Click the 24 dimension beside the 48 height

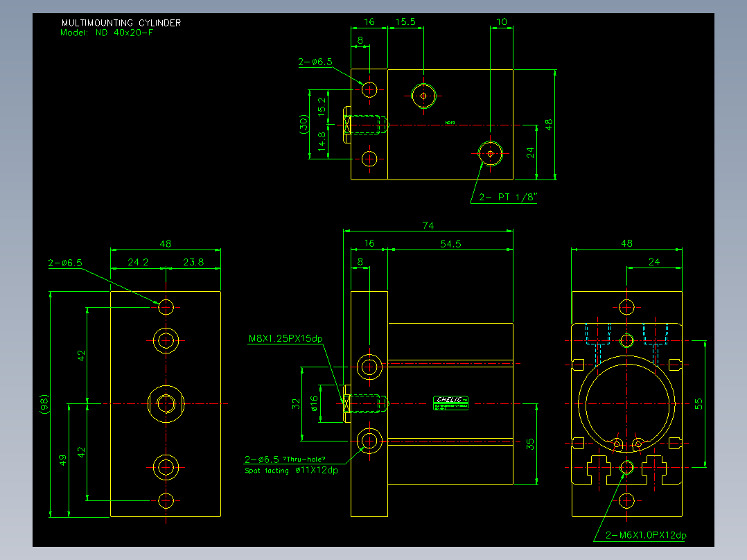530,153
